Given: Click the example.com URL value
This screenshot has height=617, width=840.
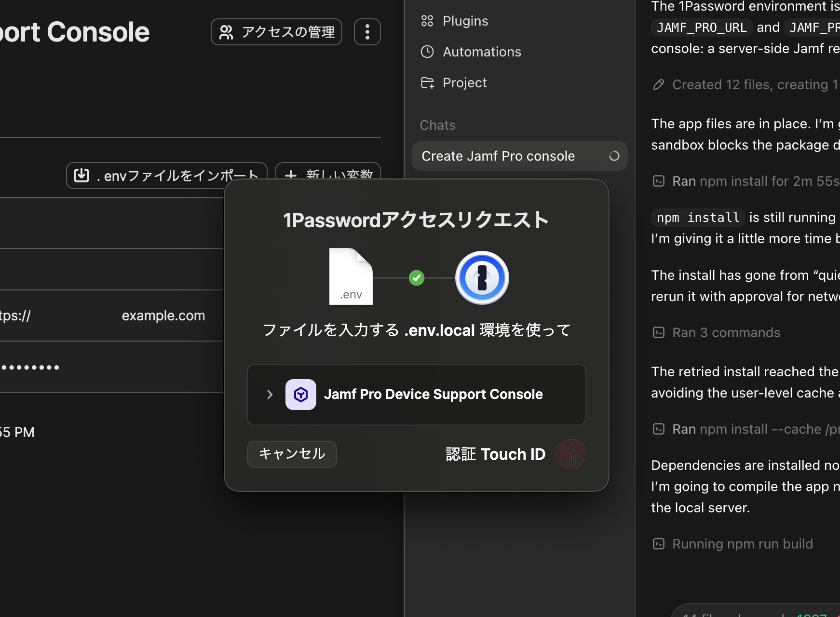Looking at the screenshot, I should pos(163,315).
